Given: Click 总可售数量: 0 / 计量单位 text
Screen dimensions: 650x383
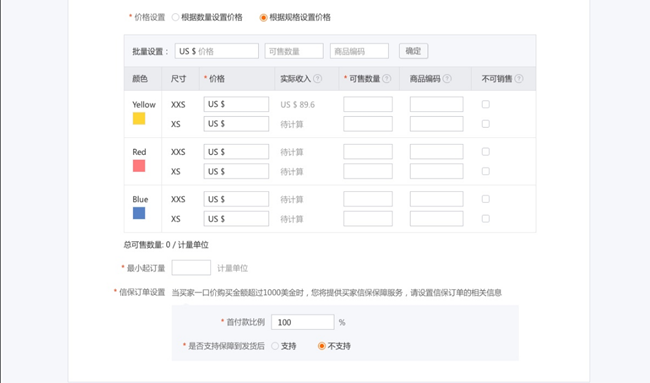Looking at the screenshot, I should pyautogui.click(x=166, y=245).
